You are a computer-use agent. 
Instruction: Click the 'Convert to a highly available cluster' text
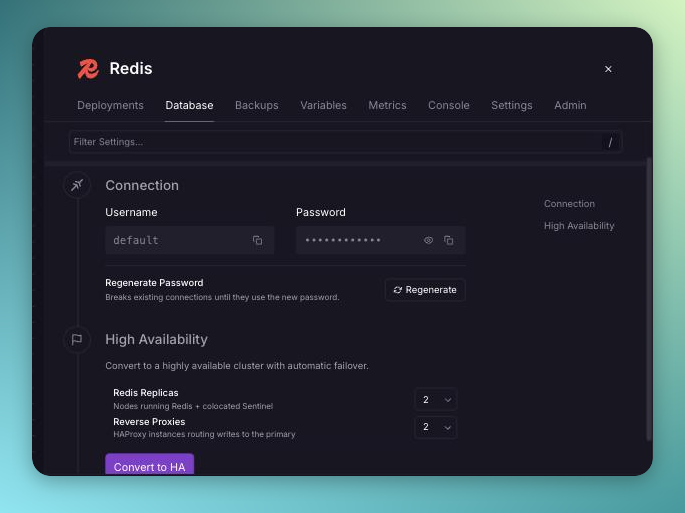coord(237,366)
